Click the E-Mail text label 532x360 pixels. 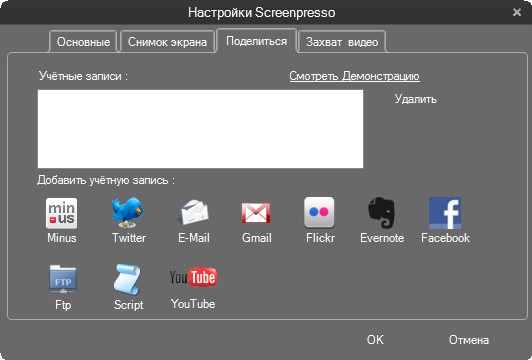click(x=194, y=238)
